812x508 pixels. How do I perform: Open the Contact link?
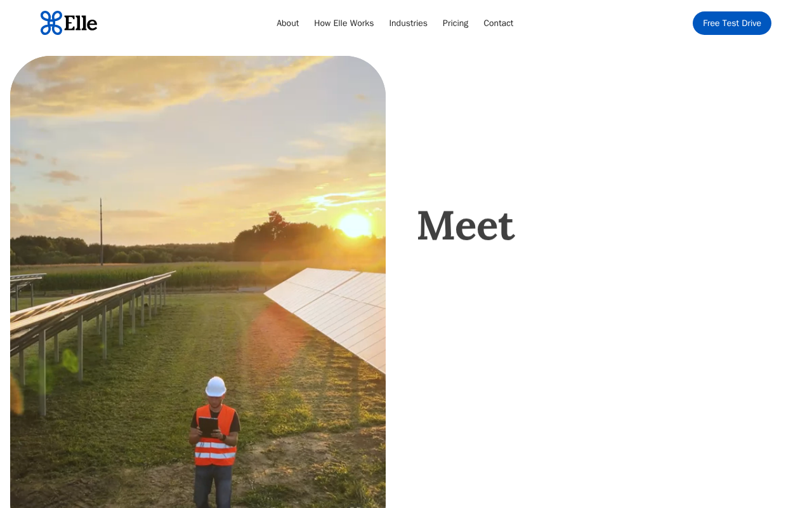498,23
